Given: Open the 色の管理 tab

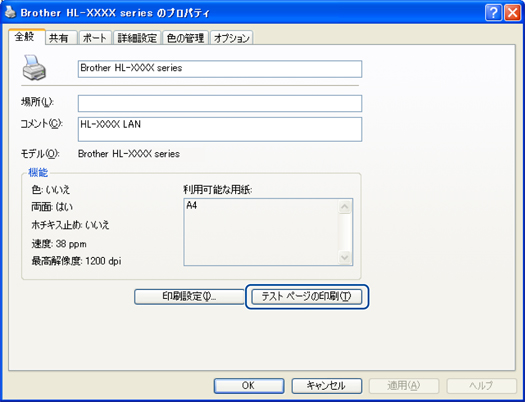Looking at the screenshot, I should point(185,38).
